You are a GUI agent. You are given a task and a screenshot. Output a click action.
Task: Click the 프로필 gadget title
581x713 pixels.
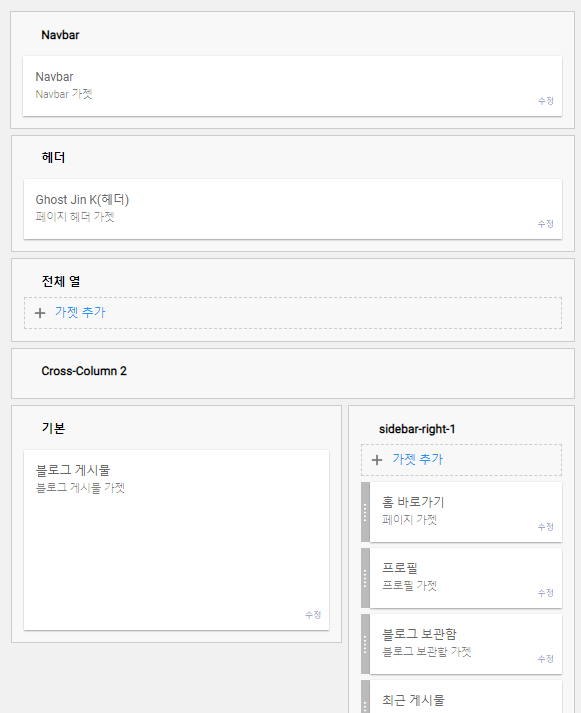[400, 568]
